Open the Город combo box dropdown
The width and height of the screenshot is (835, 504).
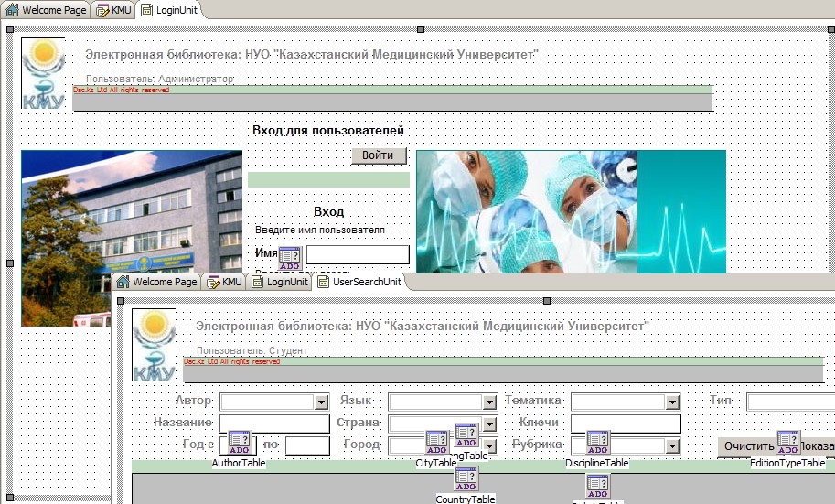[x=490, y=446]
